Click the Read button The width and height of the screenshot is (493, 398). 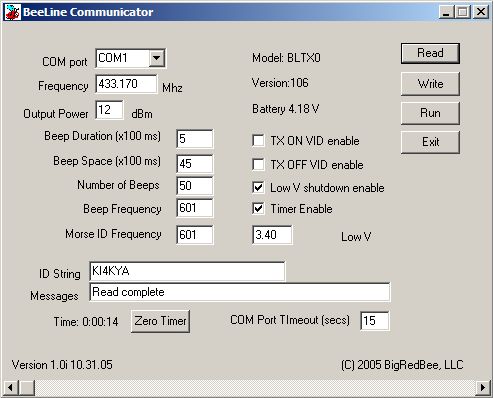(430, 53)
